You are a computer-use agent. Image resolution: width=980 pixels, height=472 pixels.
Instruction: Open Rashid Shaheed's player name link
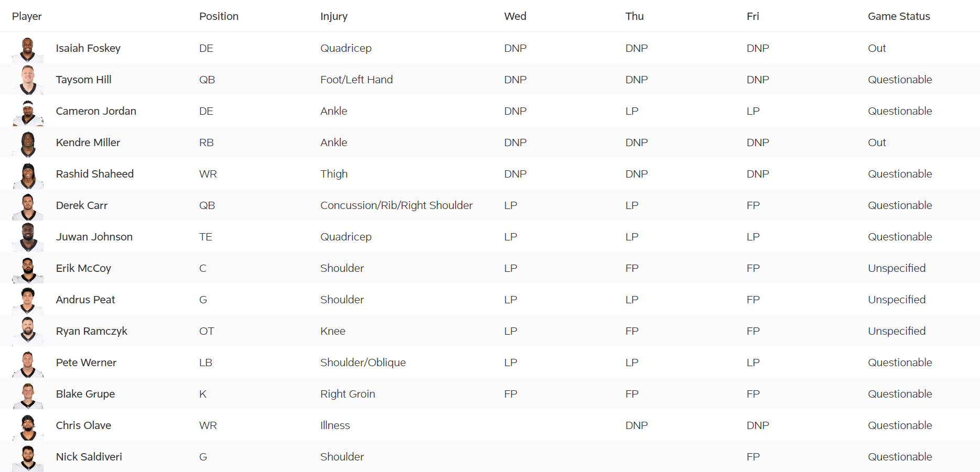[x=95, y=174]
